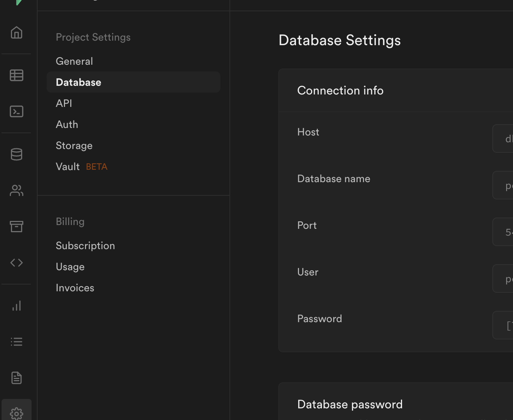Image resolution: width=513 pixels, height=420 pixels.
Task: Click the Database Settings heading
Action: pyautogui.click(x=340, y=40)
